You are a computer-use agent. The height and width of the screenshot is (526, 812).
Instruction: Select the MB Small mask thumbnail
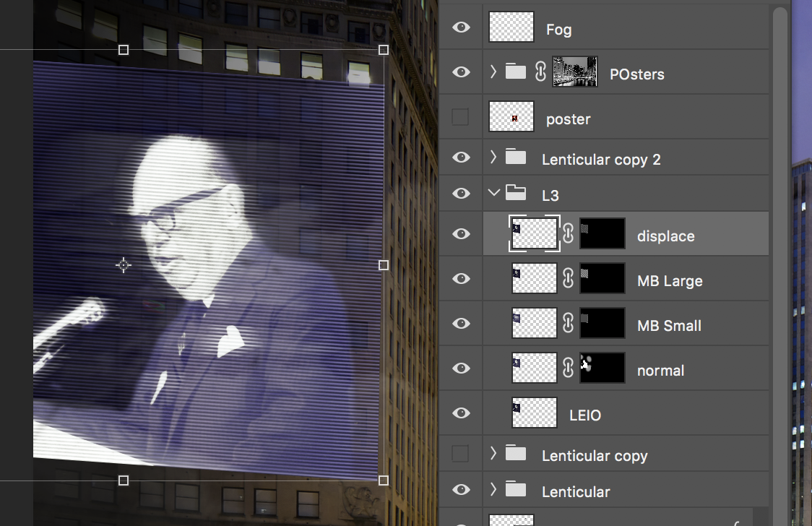pos(602,324)
